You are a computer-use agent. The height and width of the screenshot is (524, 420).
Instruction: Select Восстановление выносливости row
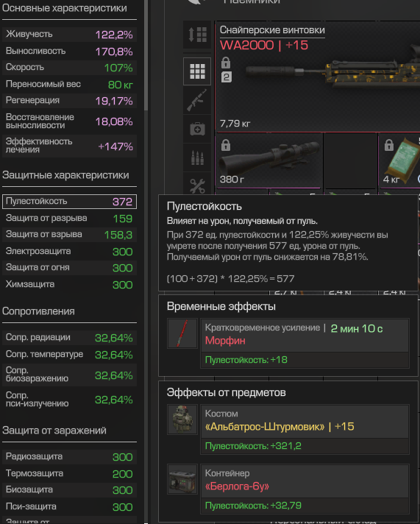tap(69, 121)
